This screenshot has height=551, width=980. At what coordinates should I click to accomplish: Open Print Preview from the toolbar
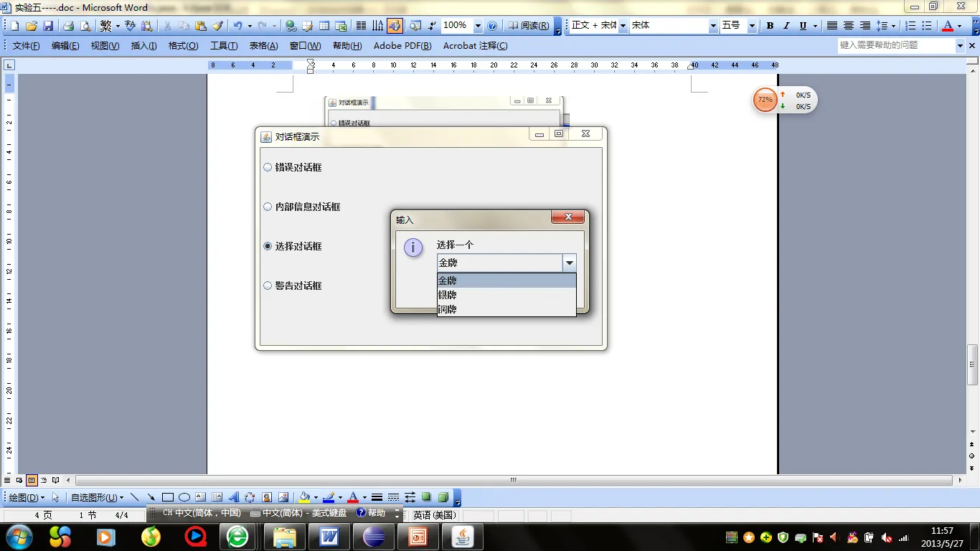(x=85, y=26)
